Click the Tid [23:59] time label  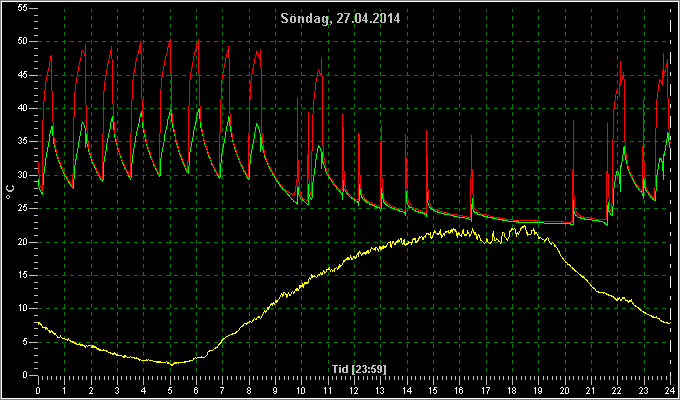pos(359,369)
